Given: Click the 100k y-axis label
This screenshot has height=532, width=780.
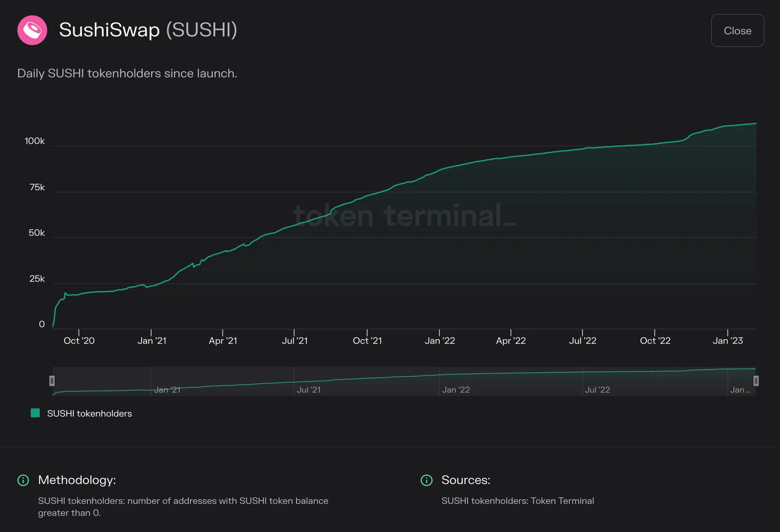Looking at the screenshot, I should pos(35,141).
